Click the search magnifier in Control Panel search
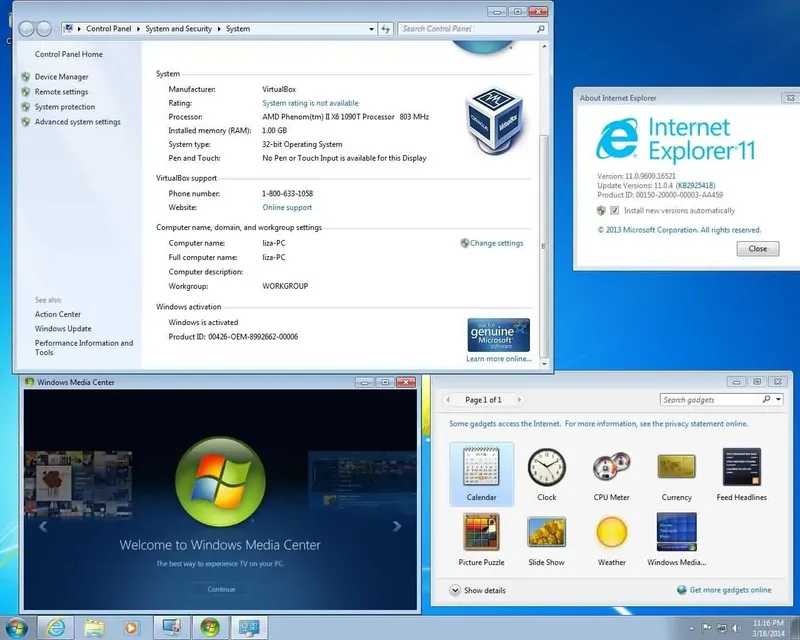The image size is (800, 640). point(541,29)
